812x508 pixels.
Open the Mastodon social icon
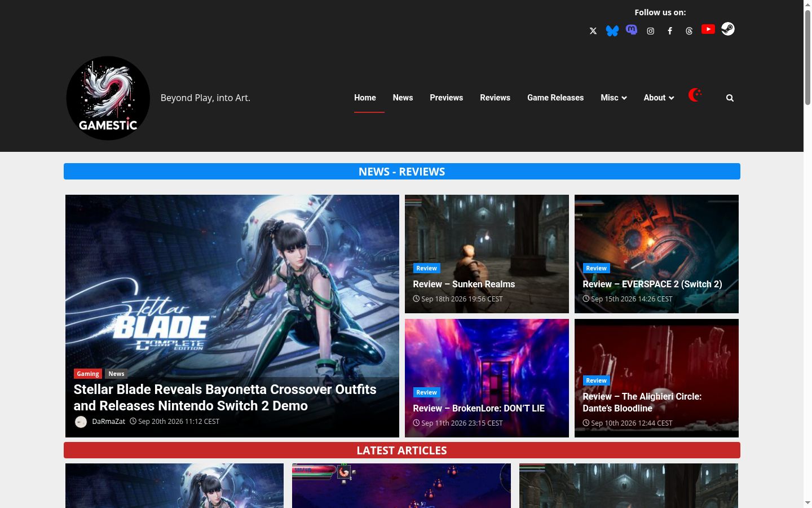(x=632, y=29)
